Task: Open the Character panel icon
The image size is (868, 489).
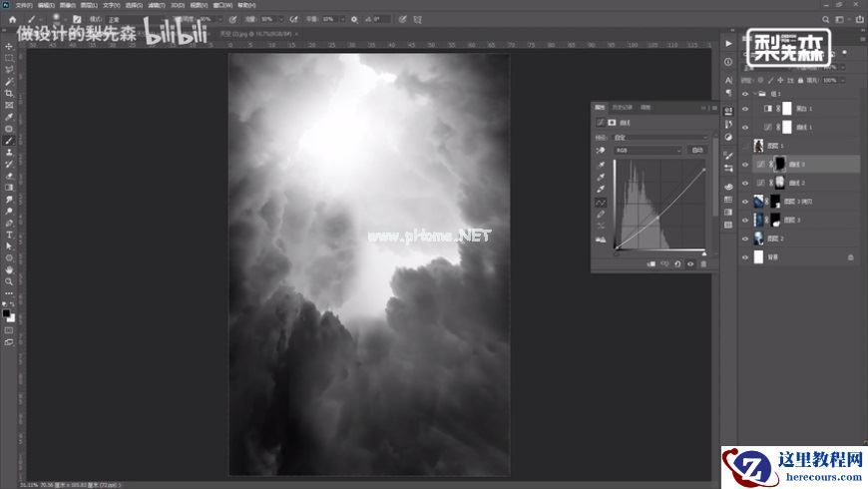Action: pyautogui.click(x=728, y=80)
